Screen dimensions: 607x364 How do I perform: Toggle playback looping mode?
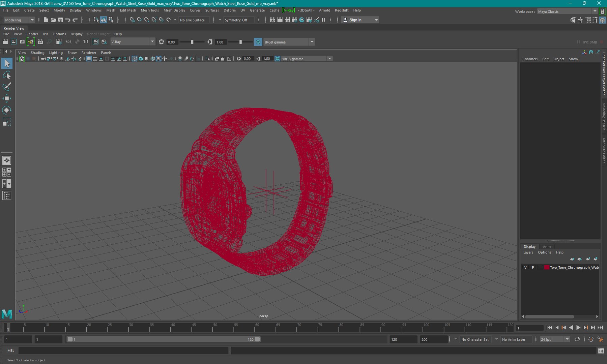coord(577,339)
